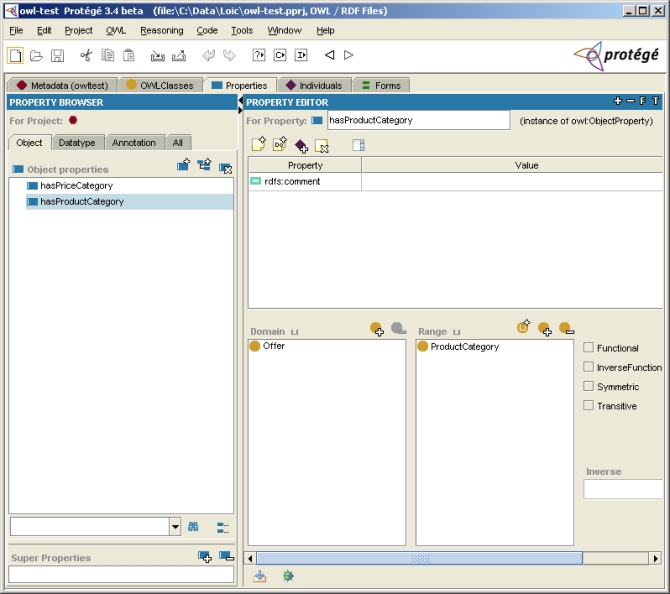
Task: Click the Redo arrow icon
Action: point(229,55)
